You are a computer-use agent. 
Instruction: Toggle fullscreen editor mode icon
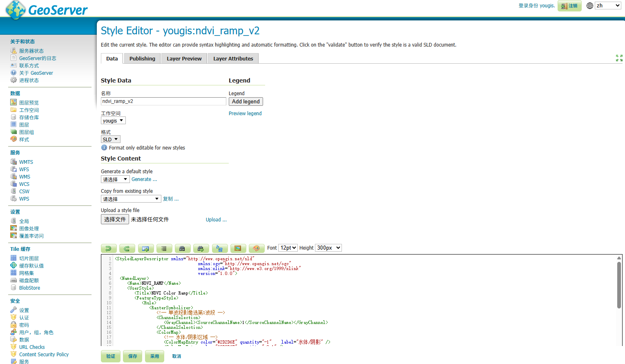coord(619,58)
